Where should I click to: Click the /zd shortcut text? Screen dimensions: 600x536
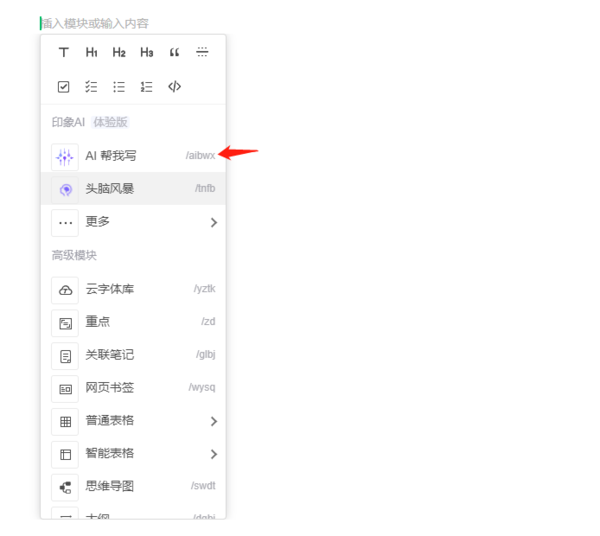point(208,321)
